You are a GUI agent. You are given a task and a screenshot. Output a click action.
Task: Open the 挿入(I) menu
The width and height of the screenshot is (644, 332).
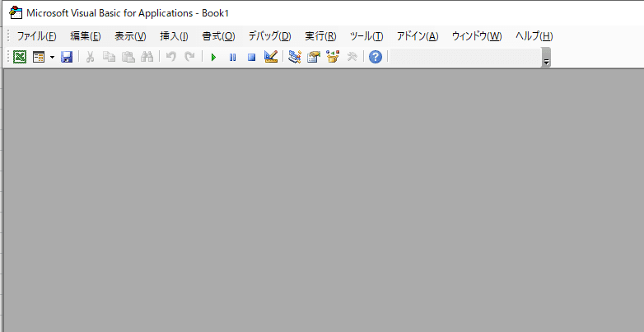click(x=174, y=36)
